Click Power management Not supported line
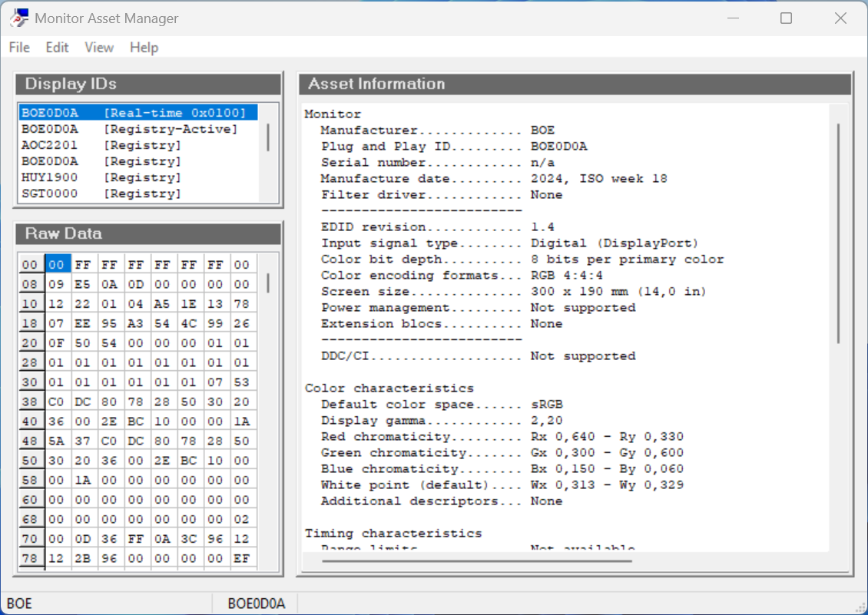868x615 pixels. 478,308
